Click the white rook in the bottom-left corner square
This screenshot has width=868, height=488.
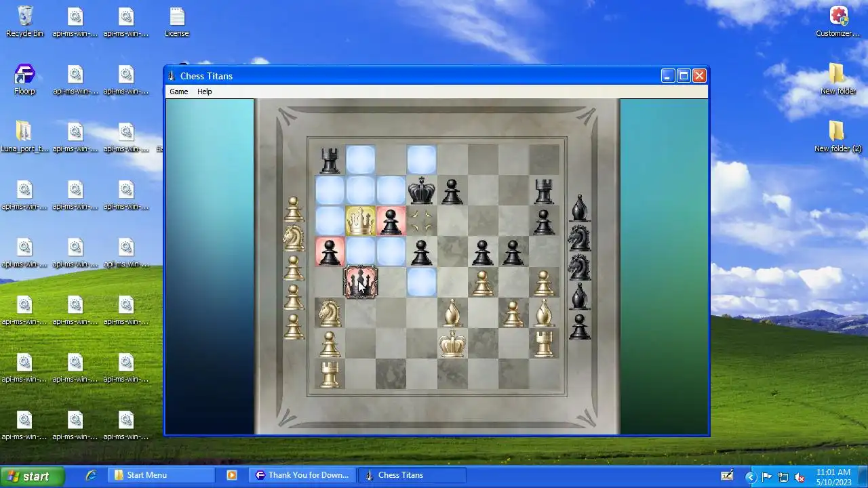(x=330, y=374)
